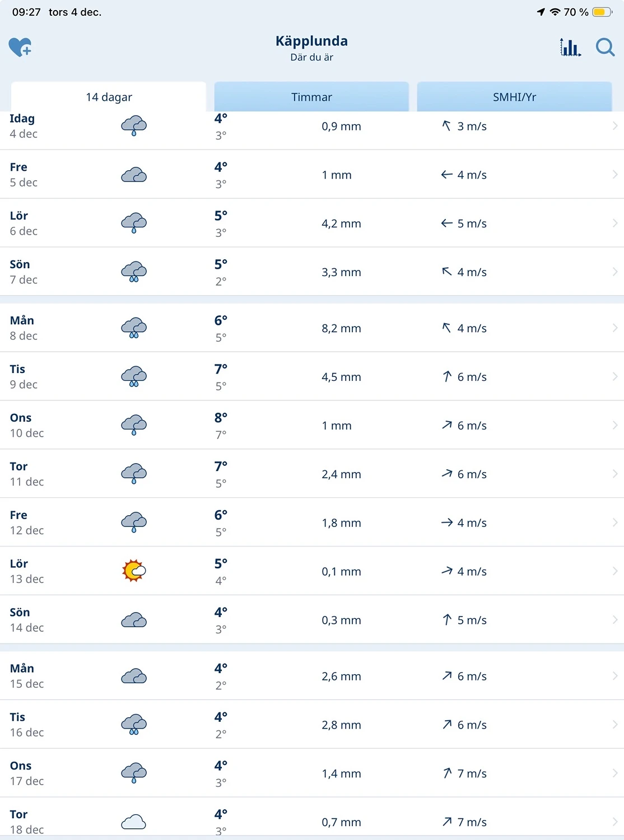Expand details chevron for Ons 10 dec
The width and height of the screenshot is (624, 840).
pos(614,426)
